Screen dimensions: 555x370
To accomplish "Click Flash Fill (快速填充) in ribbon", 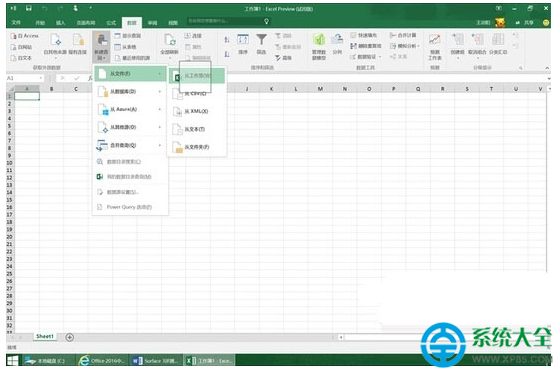I will pyautogui.click(x=364, y=35).
